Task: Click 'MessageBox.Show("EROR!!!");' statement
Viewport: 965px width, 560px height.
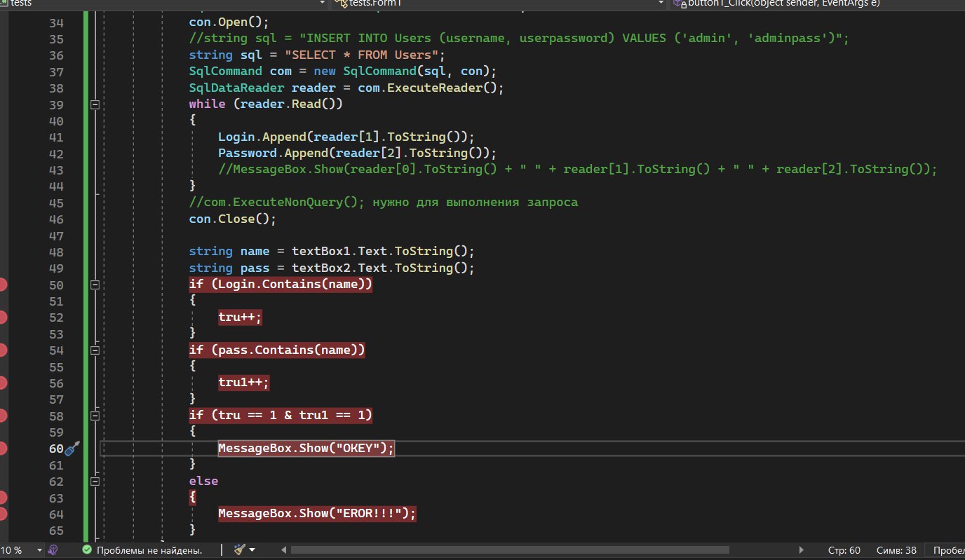Action: point(317,514)
